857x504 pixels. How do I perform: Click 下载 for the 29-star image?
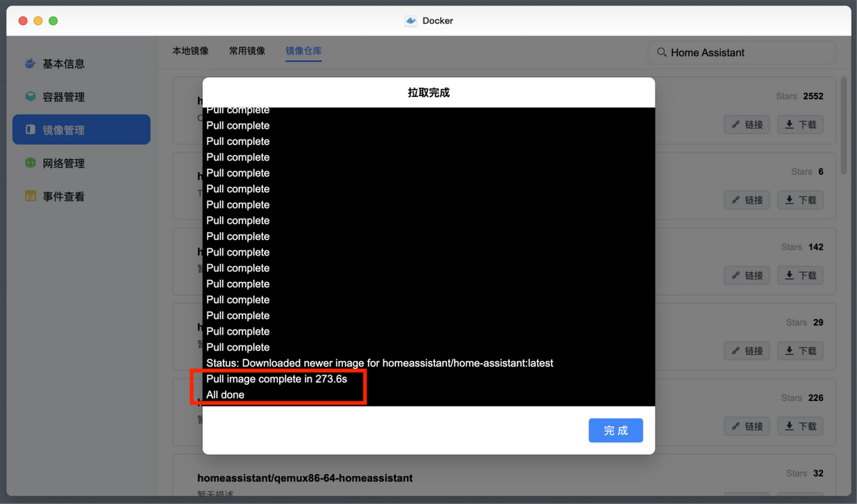pyautogui.click(x=801, y=351)
